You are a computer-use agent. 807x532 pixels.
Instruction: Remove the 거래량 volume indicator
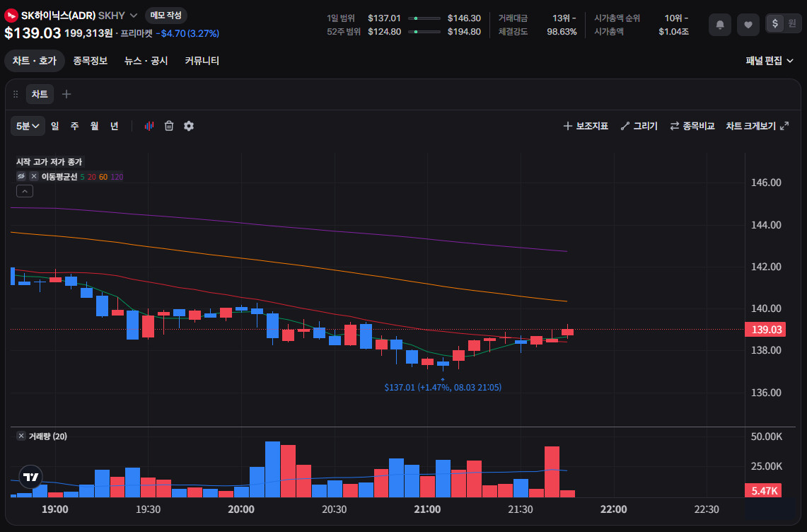tap(21, 436)
